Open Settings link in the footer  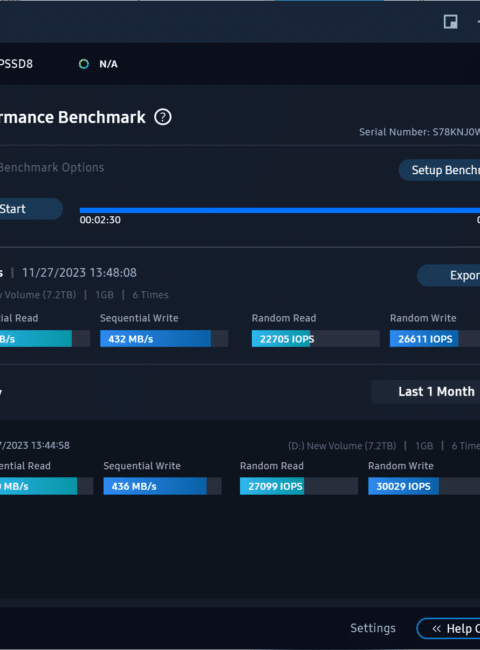(373, 628)
